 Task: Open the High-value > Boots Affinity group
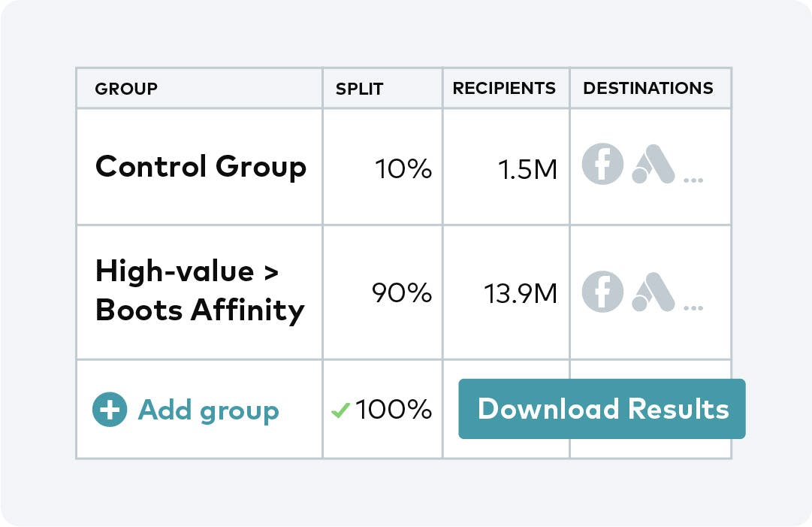(x=200, y=291)
